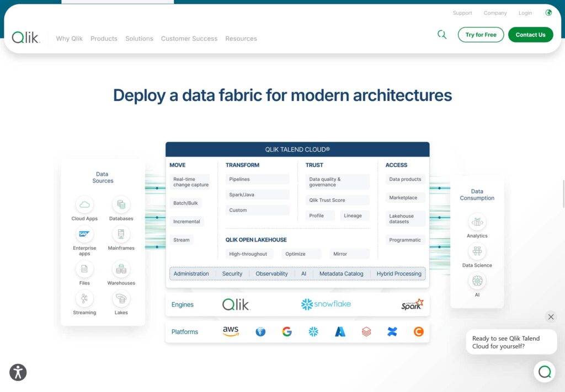
Task: Open the accessibility options icon
Action: [x=18, y=372]
